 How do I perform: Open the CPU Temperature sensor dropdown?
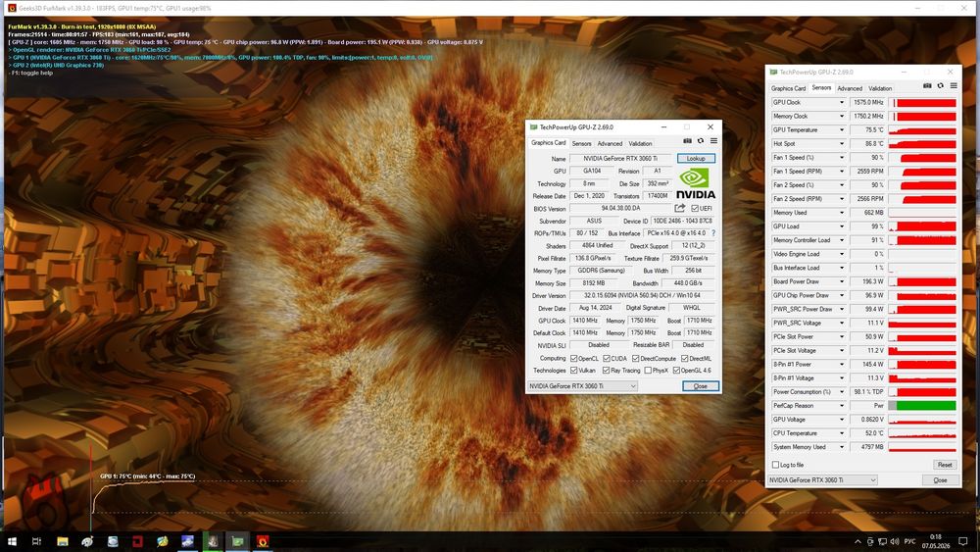841,433
